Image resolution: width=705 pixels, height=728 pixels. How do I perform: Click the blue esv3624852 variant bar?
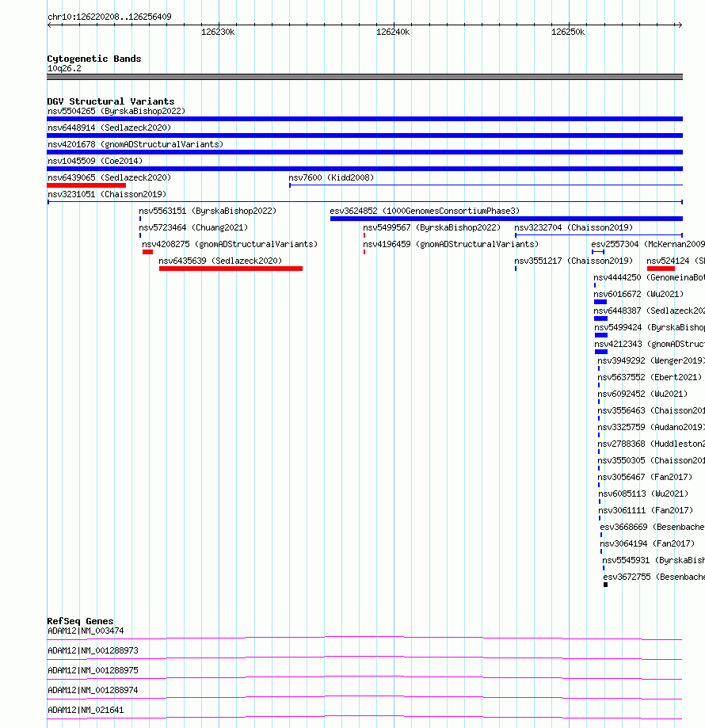506,219
